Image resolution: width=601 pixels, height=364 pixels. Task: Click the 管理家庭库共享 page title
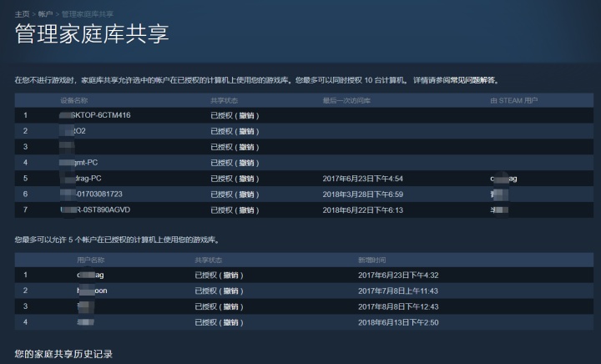tap(92, 33)
